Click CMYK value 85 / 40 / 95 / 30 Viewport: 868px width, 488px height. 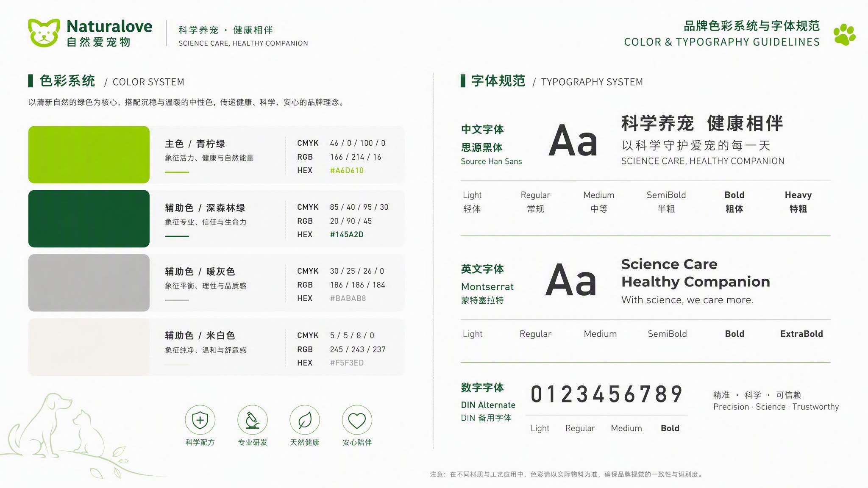(359, 207)
